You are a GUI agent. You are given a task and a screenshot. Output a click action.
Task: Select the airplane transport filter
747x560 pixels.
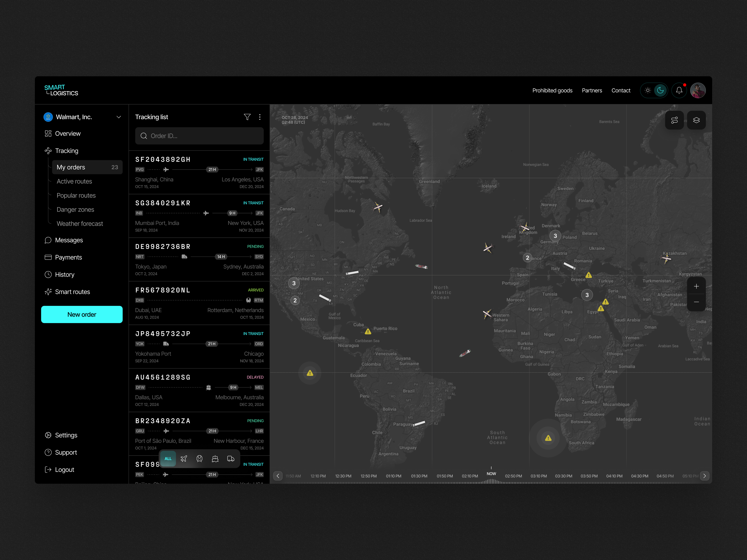tap(184, 459)
